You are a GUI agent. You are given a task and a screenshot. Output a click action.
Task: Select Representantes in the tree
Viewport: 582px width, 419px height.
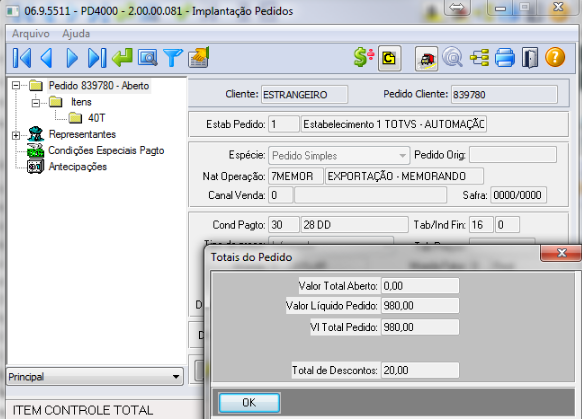(82, 134)
